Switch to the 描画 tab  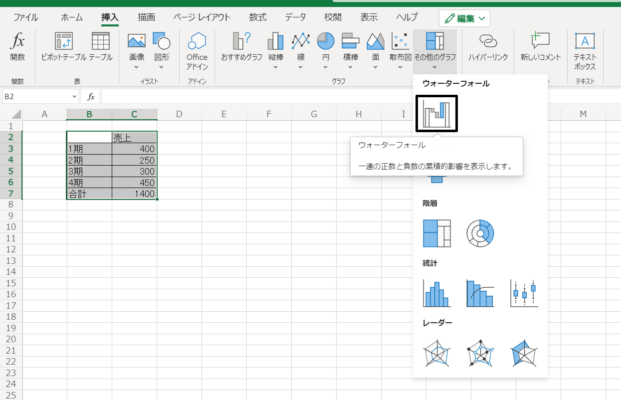point(146,17)
